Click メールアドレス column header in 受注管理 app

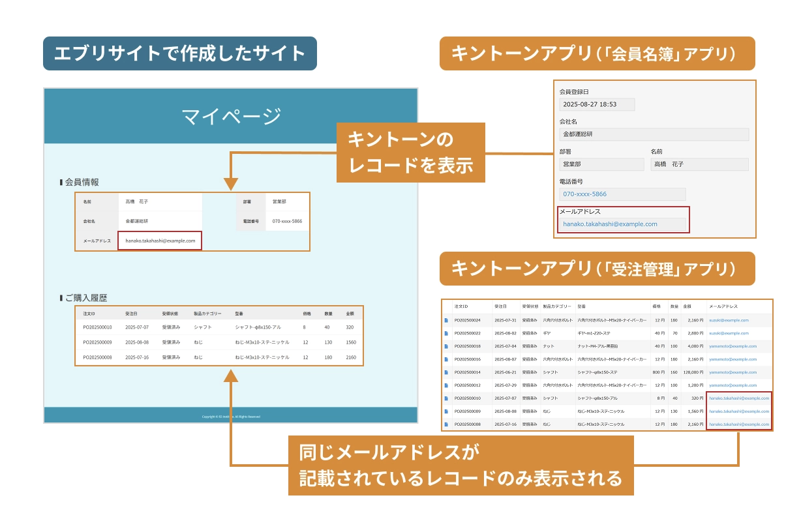click(722, 306)
